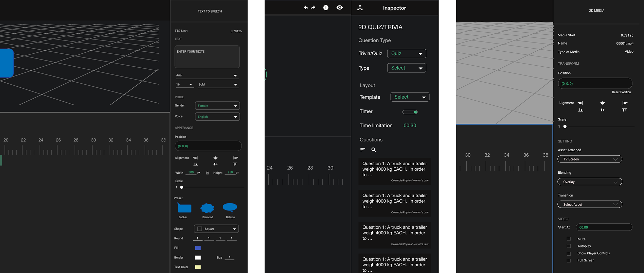Click align left icon in 2D Media panel
644x273 pixels.
[x=625, y=103]
